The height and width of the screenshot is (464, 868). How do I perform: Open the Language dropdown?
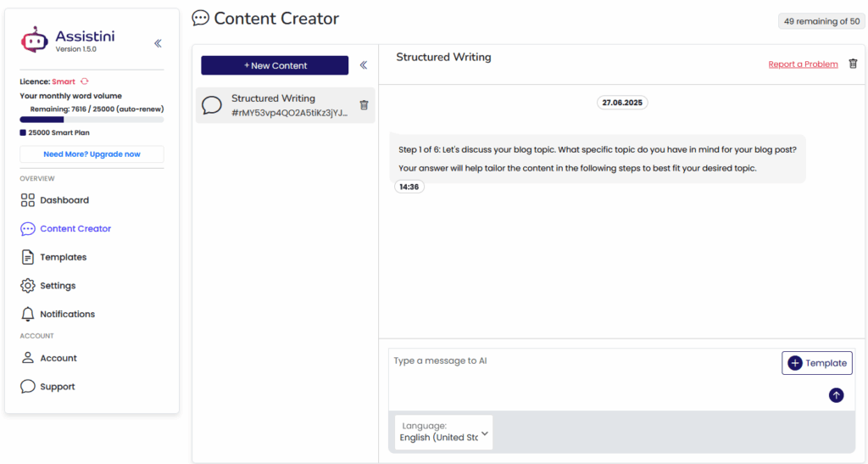click(444, 432)
